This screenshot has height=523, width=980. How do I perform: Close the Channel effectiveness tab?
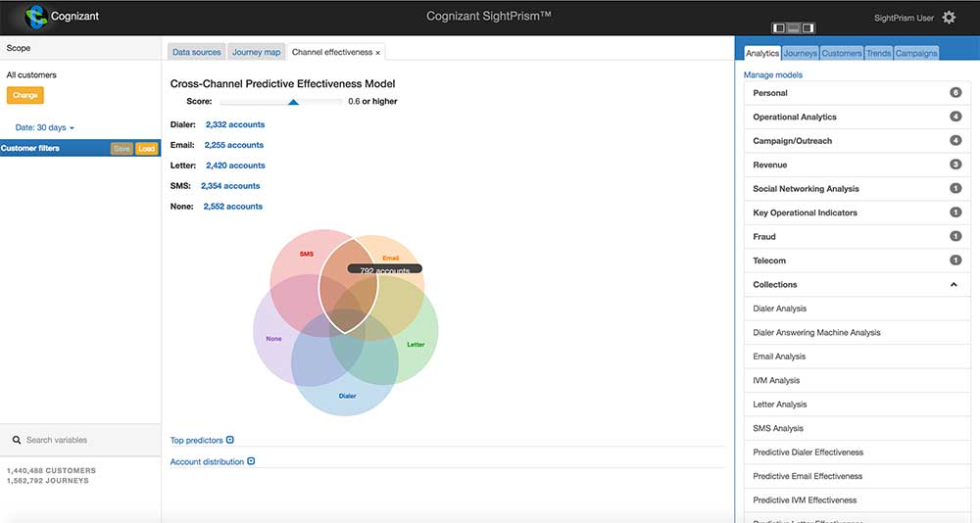click(377, 53)
